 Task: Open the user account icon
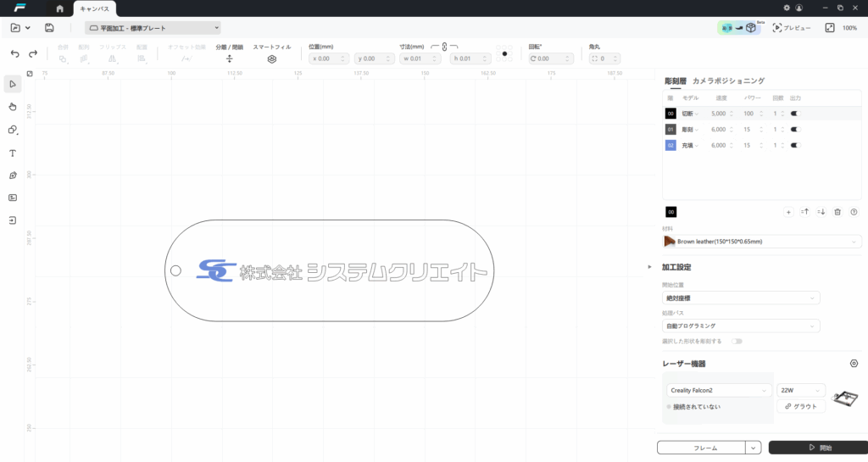798,8
